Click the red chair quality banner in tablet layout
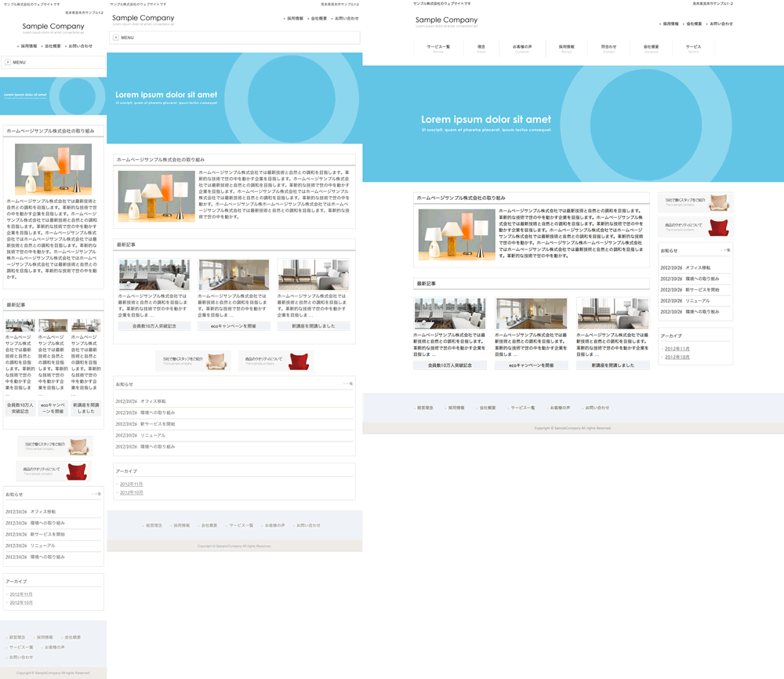Viewport: 784px width, 679px height. click(276, 361)
